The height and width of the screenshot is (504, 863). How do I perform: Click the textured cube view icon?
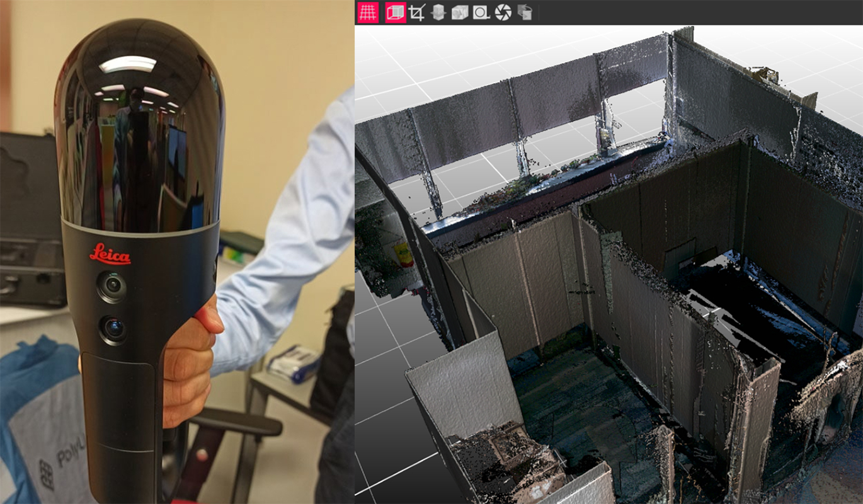tap(460, 12)
